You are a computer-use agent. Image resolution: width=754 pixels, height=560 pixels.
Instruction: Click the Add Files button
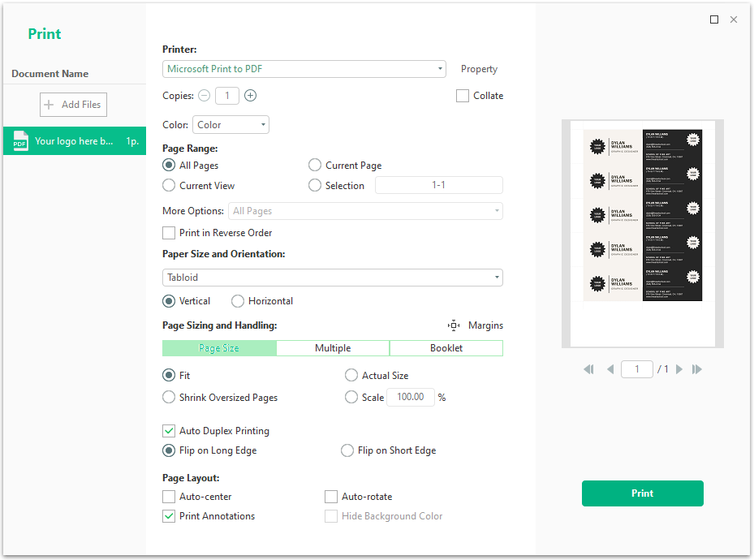pyautogui.click(x=73, y=105)
